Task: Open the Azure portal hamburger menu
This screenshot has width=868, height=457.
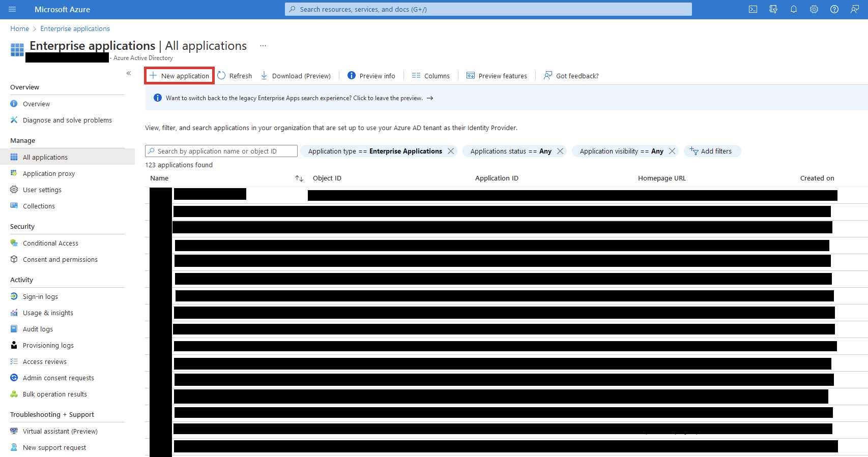Action: [12, 9]
